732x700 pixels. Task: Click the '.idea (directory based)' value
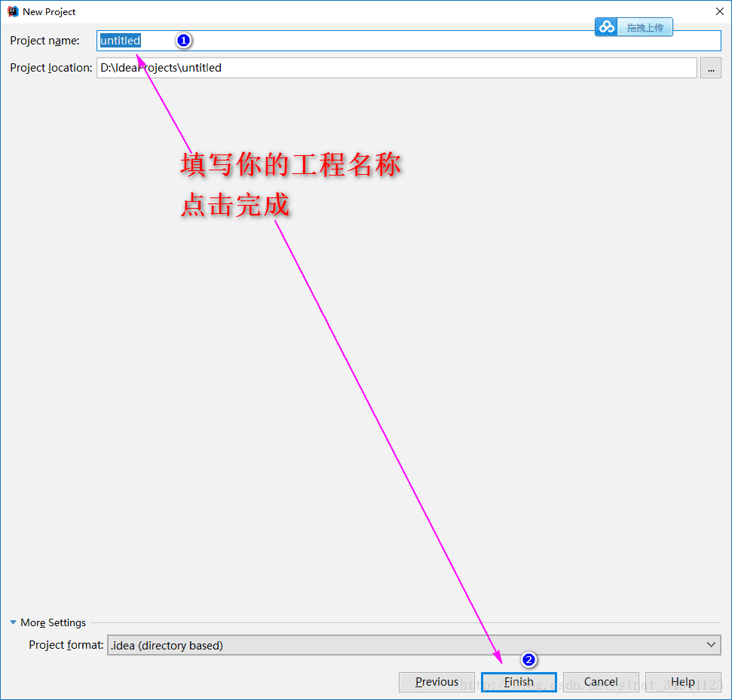click(x=167, y=645)
